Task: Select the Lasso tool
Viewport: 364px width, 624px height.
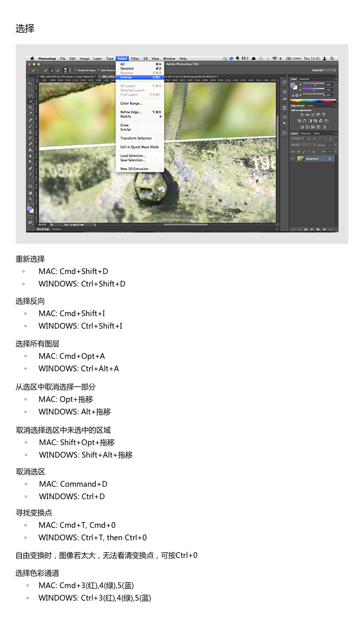Action: (x=30, y=96)
